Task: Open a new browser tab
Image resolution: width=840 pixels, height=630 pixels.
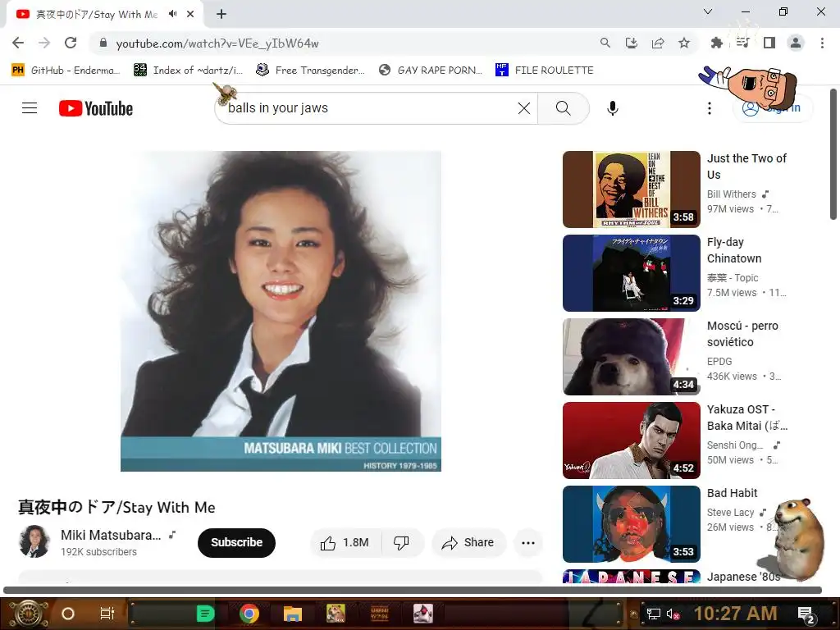Action: click(x=221, y=14)
